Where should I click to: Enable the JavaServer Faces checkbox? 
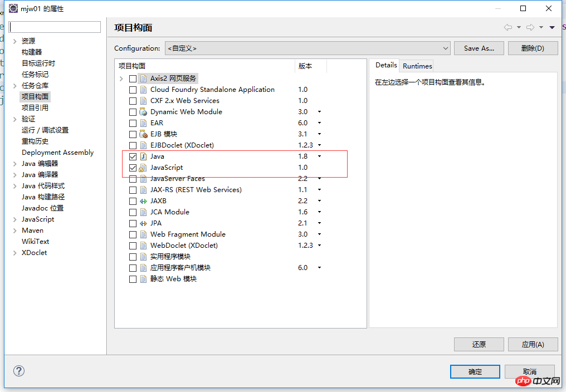tap(133, 179)
